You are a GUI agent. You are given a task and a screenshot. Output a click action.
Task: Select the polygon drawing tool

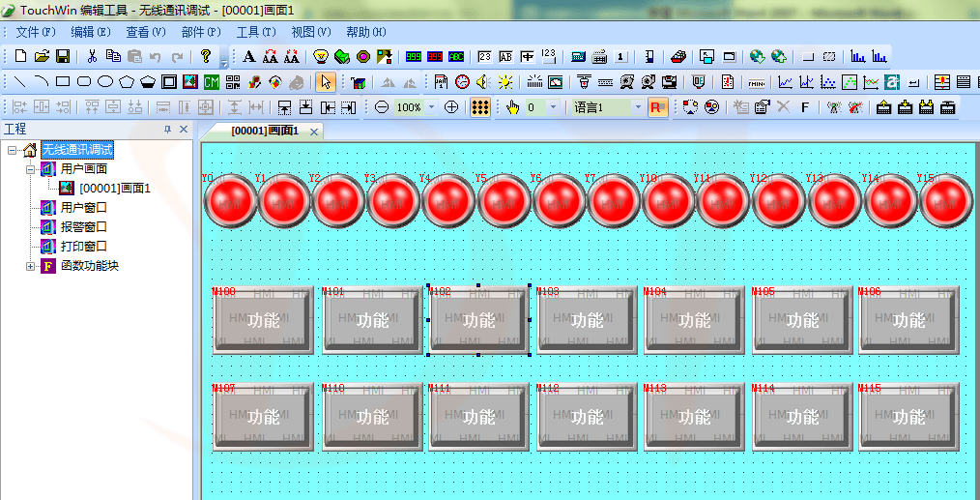click(127, 82)
